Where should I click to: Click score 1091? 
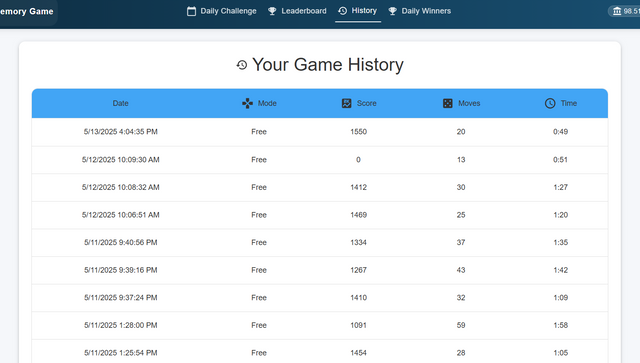358,325
